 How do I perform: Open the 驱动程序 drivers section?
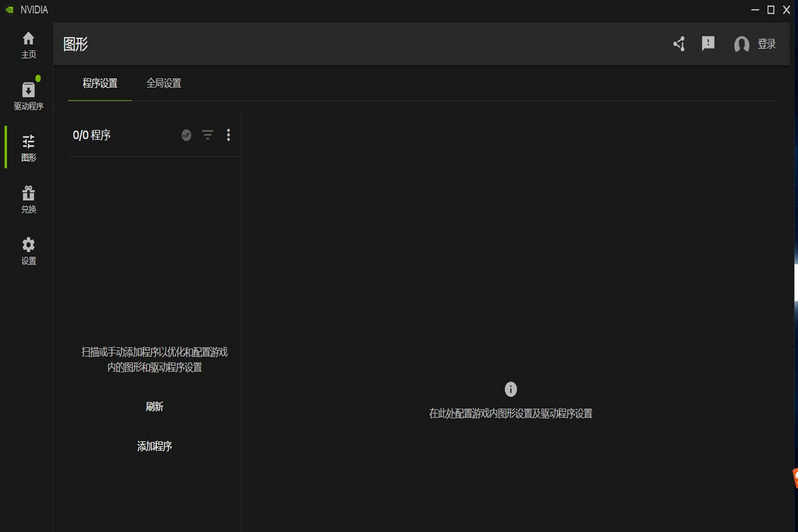tap(28, 94)
